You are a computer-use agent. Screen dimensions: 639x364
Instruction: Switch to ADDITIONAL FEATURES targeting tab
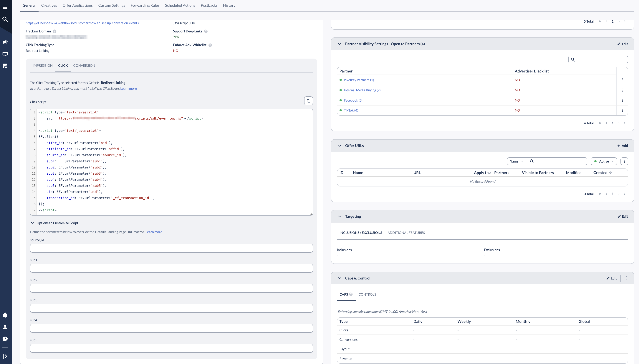pos(406,233)
